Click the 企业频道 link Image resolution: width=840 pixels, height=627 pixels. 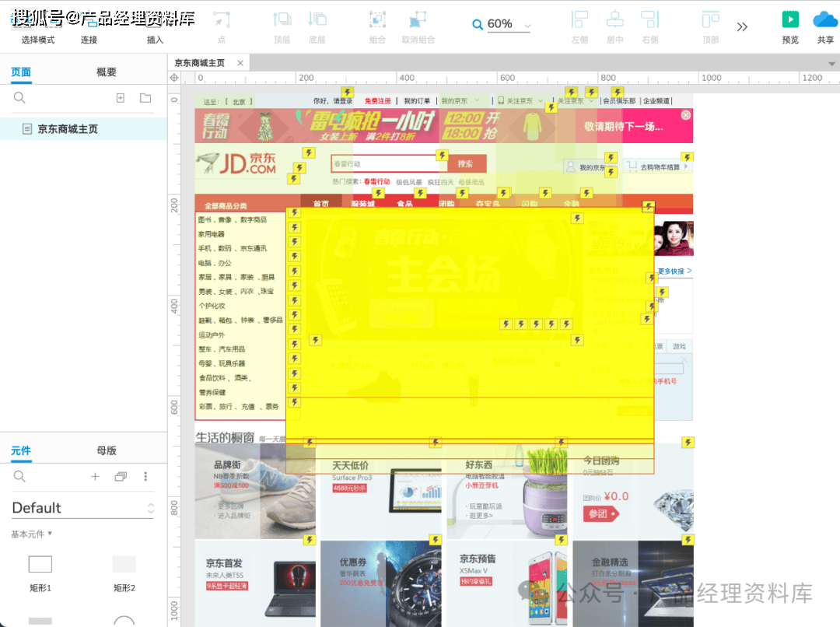pos(656,101)
